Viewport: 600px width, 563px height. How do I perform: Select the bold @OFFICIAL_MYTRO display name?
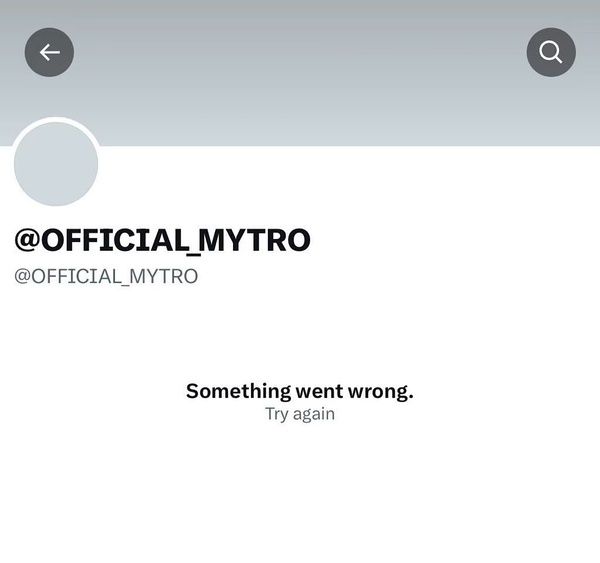click(x=162, y=240)
